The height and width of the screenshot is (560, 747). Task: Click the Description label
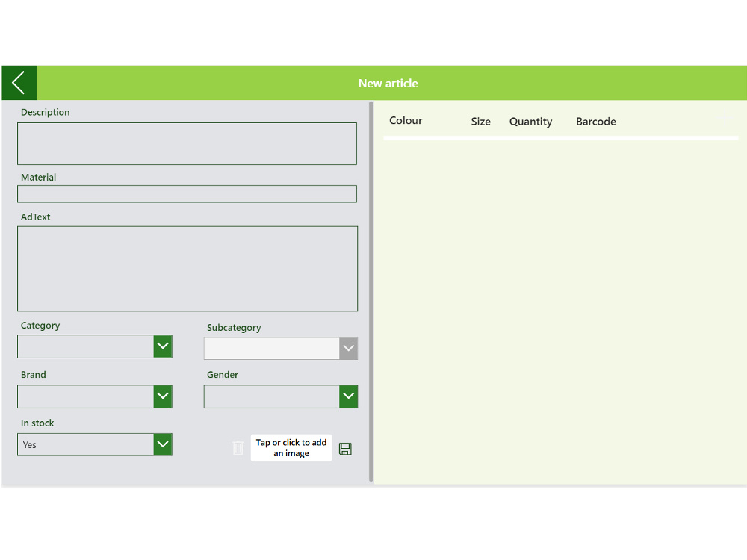pos(46,113)
